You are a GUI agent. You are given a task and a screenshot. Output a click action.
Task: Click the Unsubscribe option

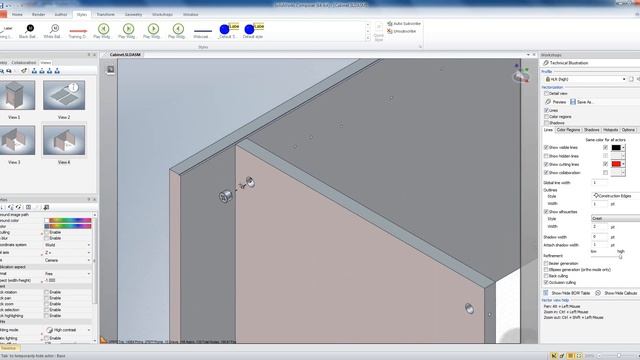[x=402, y=31]
